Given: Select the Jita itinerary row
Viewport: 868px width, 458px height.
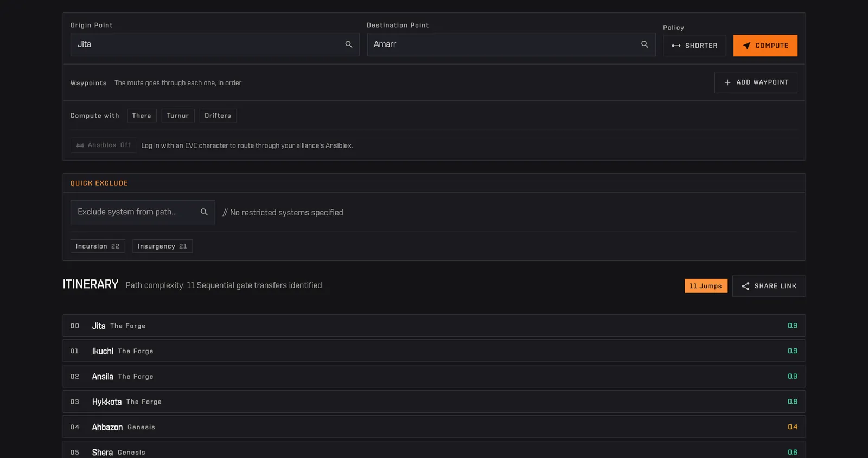Looking at the screenshot, I should pyautogui.click(x=434, y=326).
